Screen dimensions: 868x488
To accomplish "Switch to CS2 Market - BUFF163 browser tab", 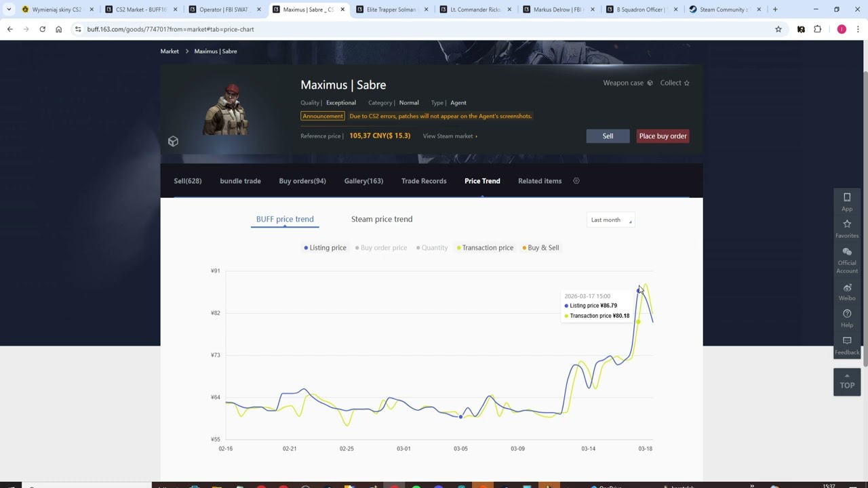I will click(x=140, y=9).
